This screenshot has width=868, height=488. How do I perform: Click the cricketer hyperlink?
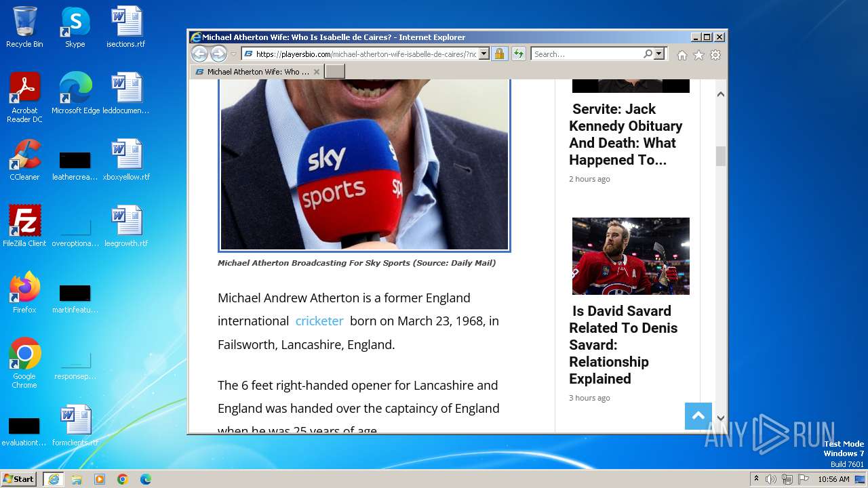319,321
